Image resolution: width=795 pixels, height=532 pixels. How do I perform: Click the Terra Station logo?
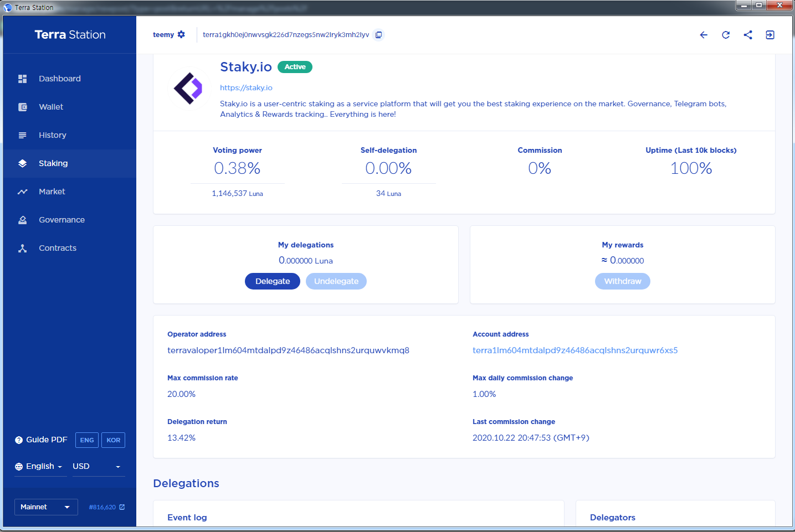pyautogui.click(x=70, y=34)
